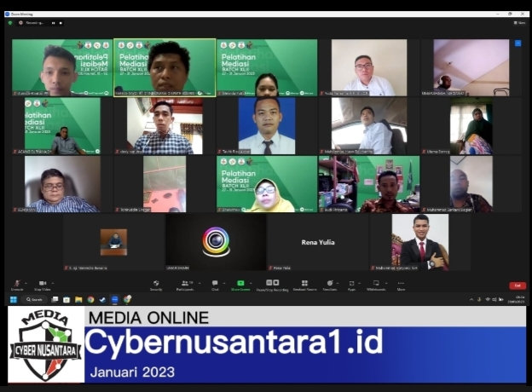Expand caret next to Whiteboards
This screenshot has height=392, width=532.
point(386,283)
